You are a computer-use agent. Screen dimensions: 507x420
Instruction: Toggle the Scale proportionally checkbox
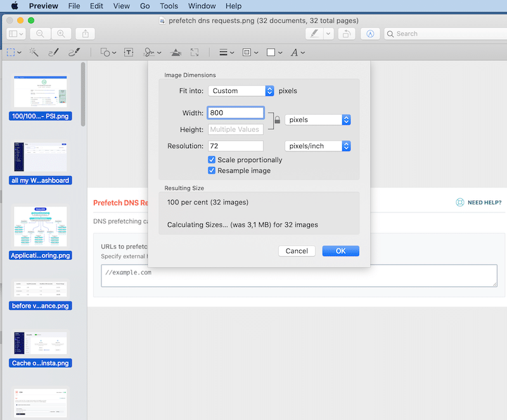coord(212,160)
